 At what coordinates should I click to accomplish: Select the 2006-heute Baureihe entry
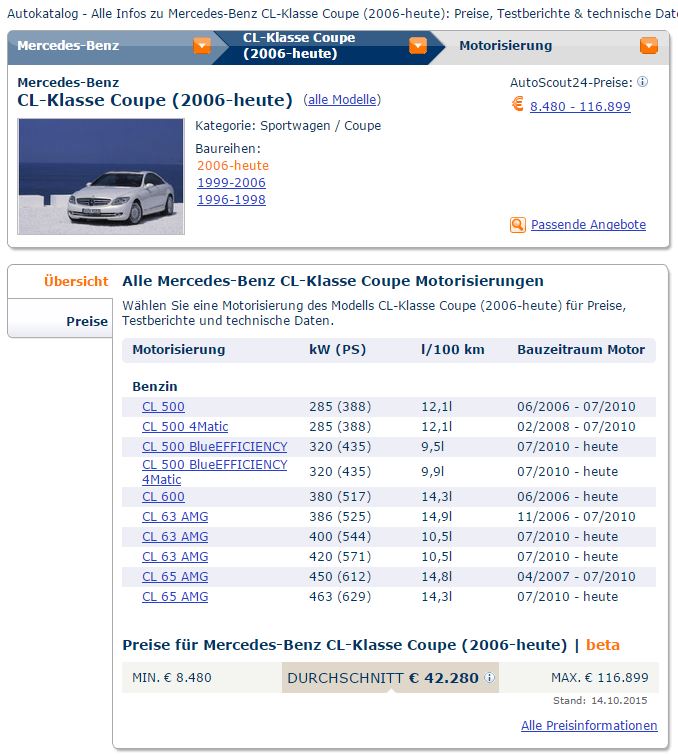pyautogui.click(x=233, y=165)
